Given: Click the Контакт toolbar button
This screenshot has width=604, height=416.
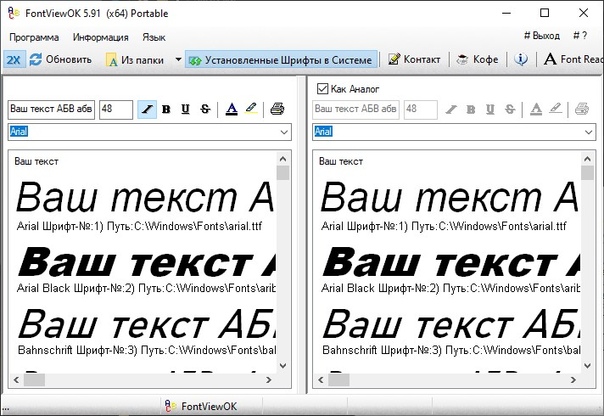Looking at the screenshot, I should [414, 60].
